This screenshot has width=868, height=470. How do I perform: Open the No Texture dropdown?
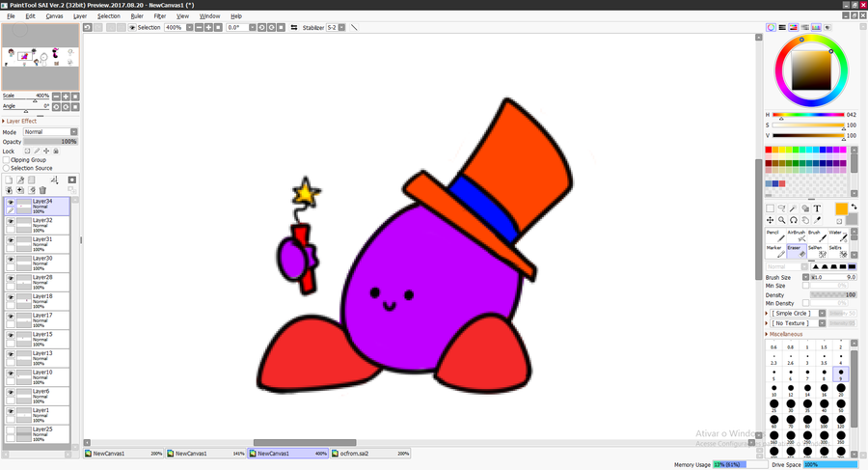click(822, 323)
